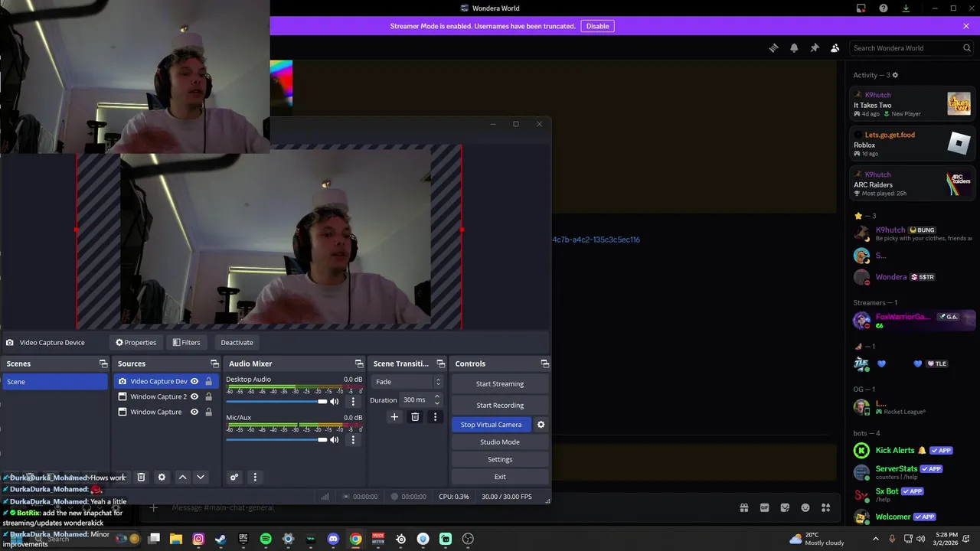
Task: Open sticker picker in Discord message bar
Action: click(x=785, y=507)
